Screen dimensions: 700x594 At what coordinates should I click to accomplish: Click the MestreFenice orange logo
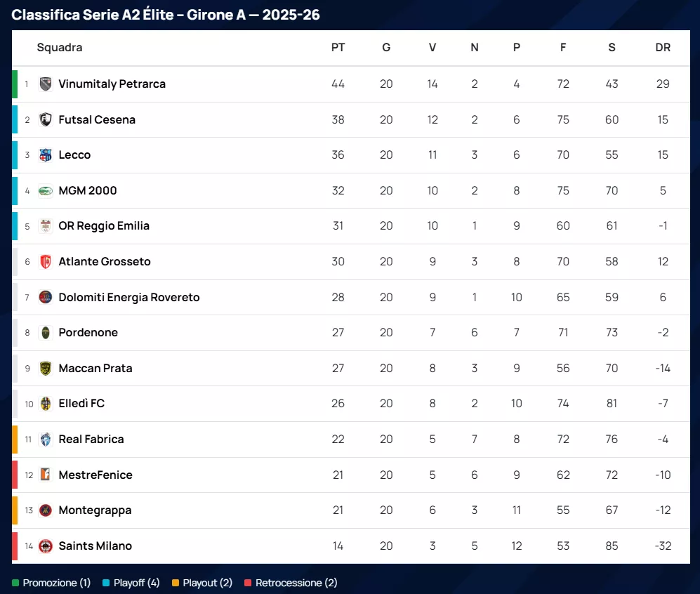pos(46,475)
